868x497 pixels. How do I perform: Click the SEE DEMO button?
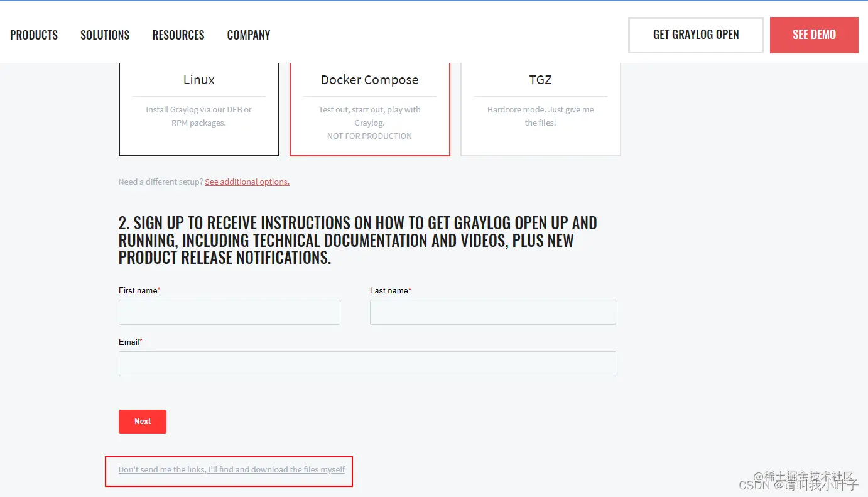tap(814, 35)
